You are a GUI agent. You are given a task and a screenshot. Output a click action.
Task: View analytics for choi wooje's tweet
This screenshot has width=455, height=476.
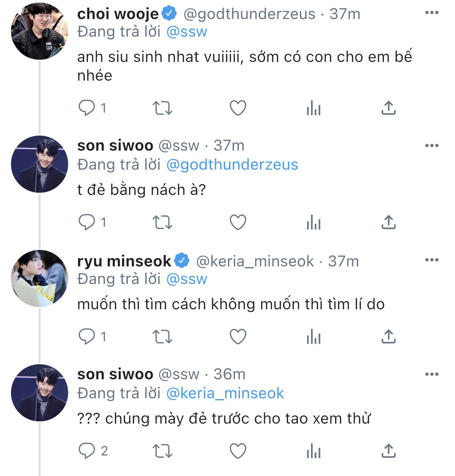[x=314, y=108]
